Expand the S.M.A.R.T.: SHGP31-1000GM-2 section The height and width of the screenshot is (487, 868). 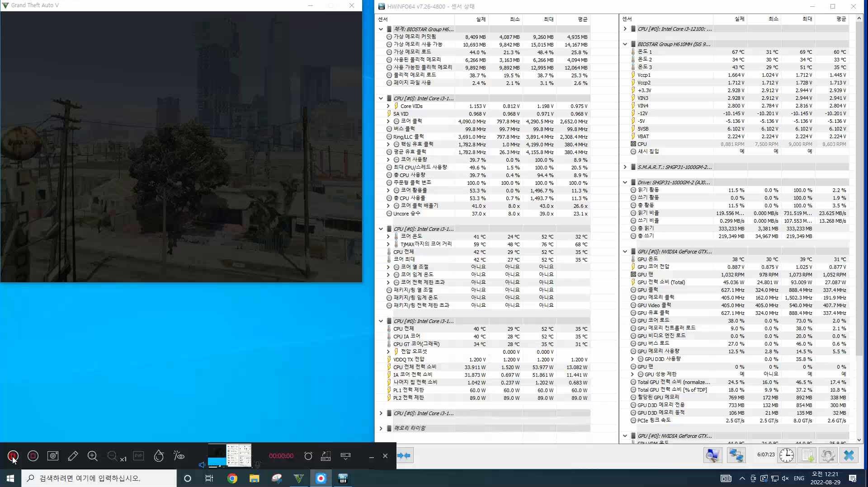coord(625,167)
